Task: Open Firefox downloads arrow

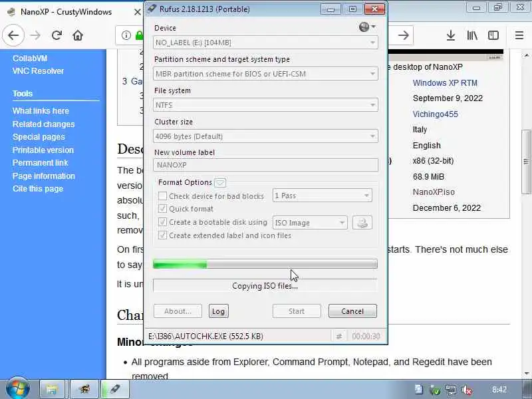Action: pyautogui.click(x=451, y=35)
